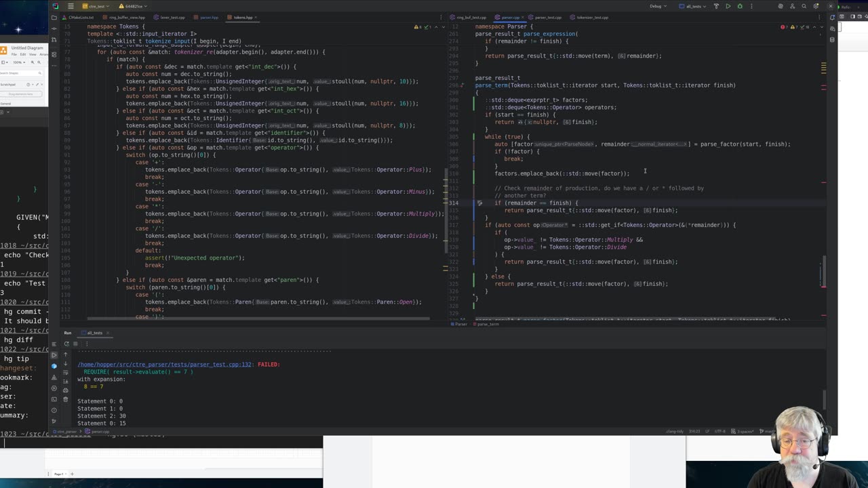Stop the running process in Run panel

pos(77,344)
